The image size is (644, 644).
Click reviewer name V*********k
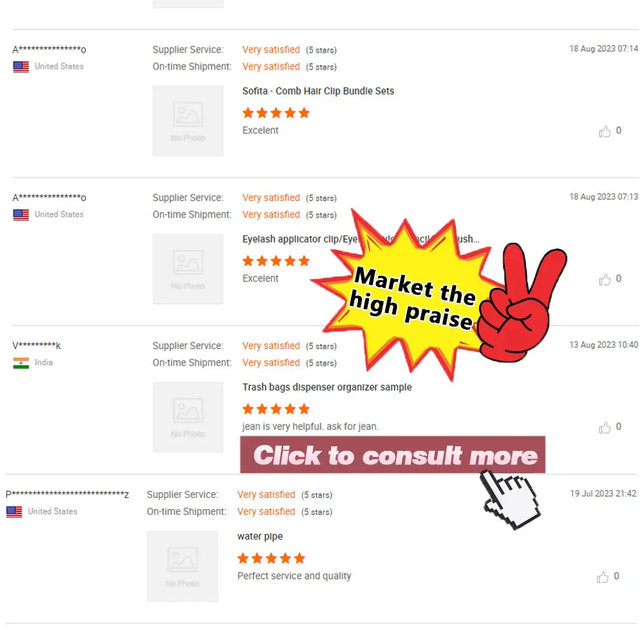click(x=37, y=346)
